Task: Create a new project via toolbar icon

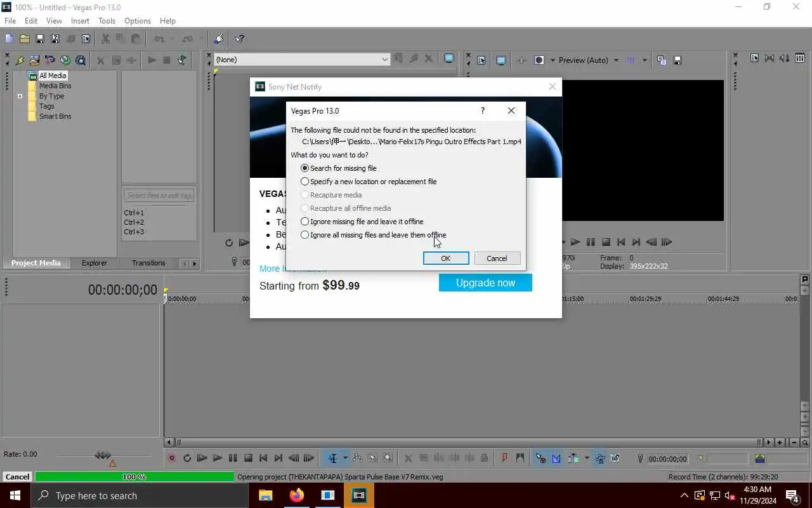Action: pos(9,39)
